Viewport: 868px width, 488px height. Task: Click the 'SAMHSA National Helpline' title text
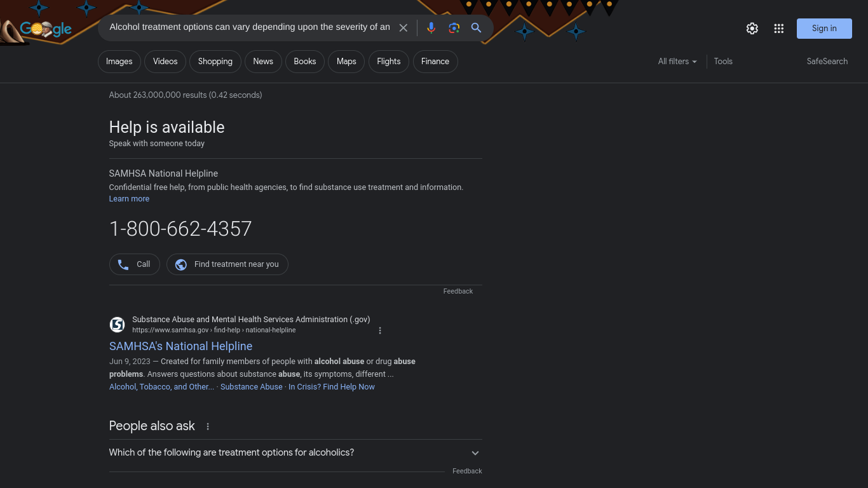(163, 173)
